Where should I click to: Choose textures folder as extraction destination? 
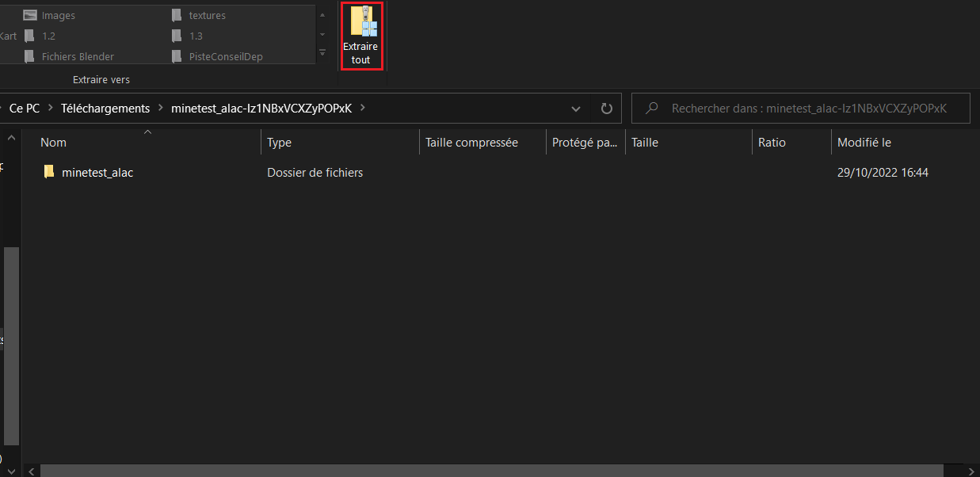206,15
